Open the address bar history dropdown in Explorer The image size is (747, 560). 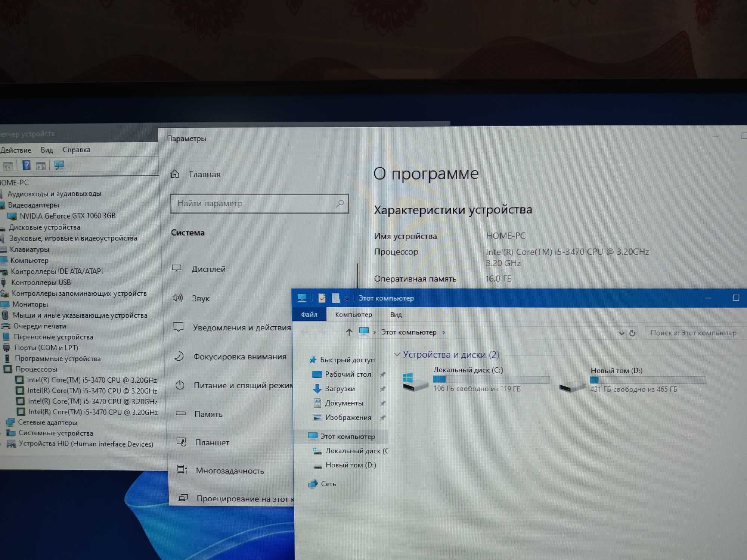622,333
